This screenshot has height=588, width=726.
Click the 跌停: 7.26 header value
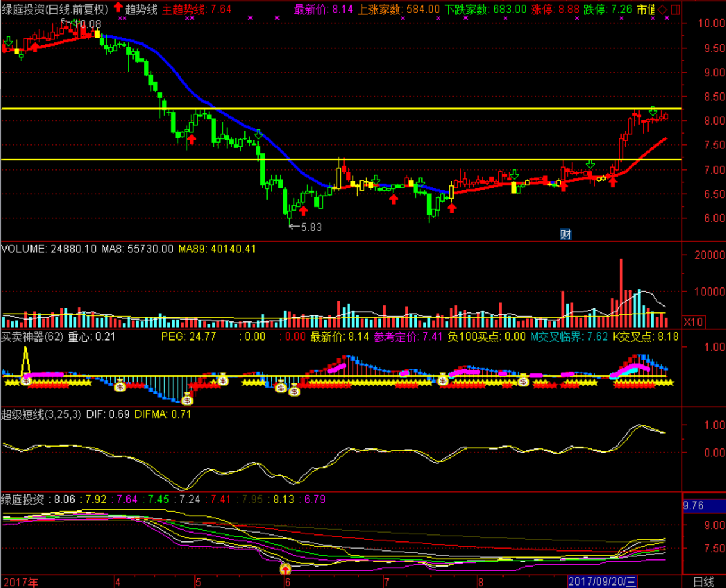click(x=608, y=9)
